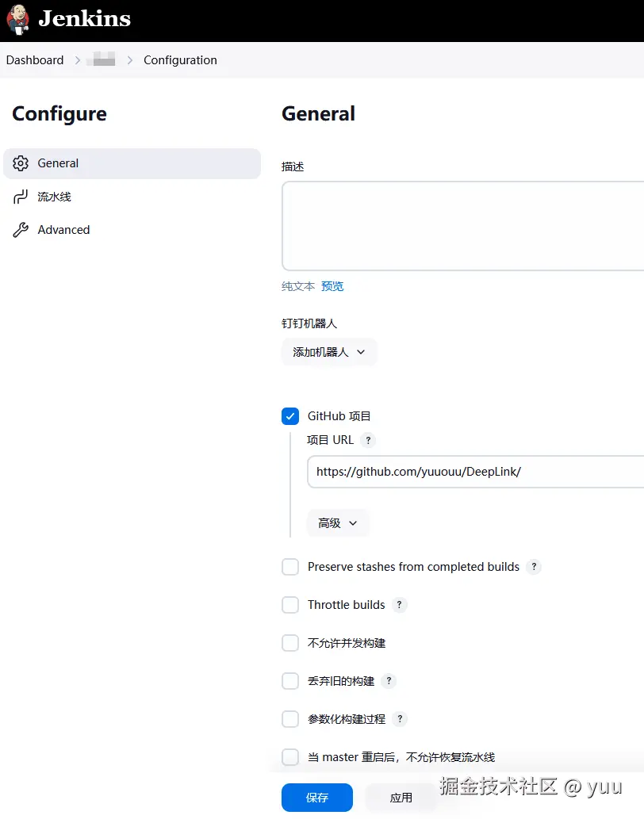
Task: Select the Advanced sidebar section
Action: pos(63,230)
